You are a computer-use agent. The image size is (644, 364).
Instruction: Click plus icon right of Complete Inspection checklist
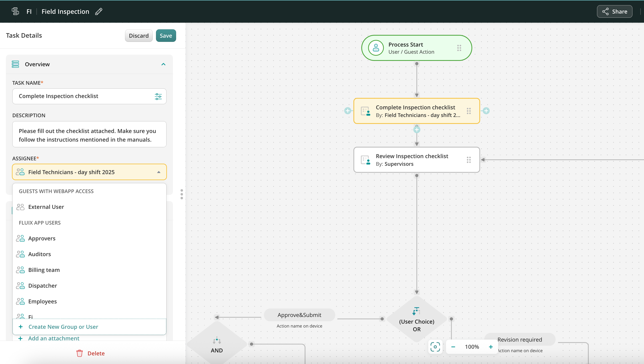coord(486,111)
